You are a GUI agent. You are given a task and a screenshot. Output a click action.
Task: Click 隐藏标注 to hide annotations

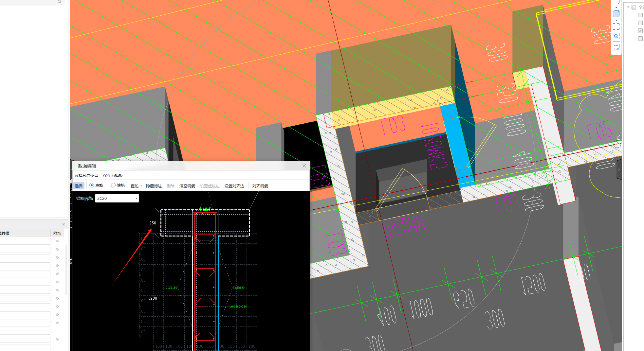point(154,186)
